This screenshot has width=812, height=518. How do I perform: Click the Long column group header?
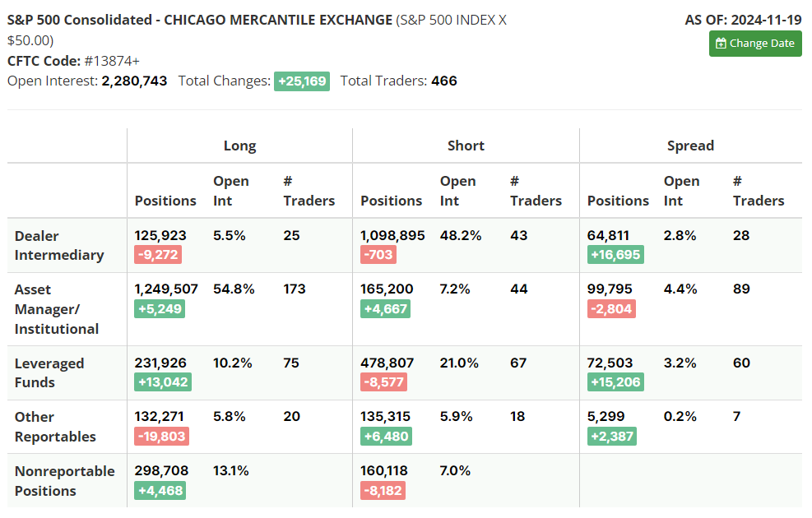point(239,146)
